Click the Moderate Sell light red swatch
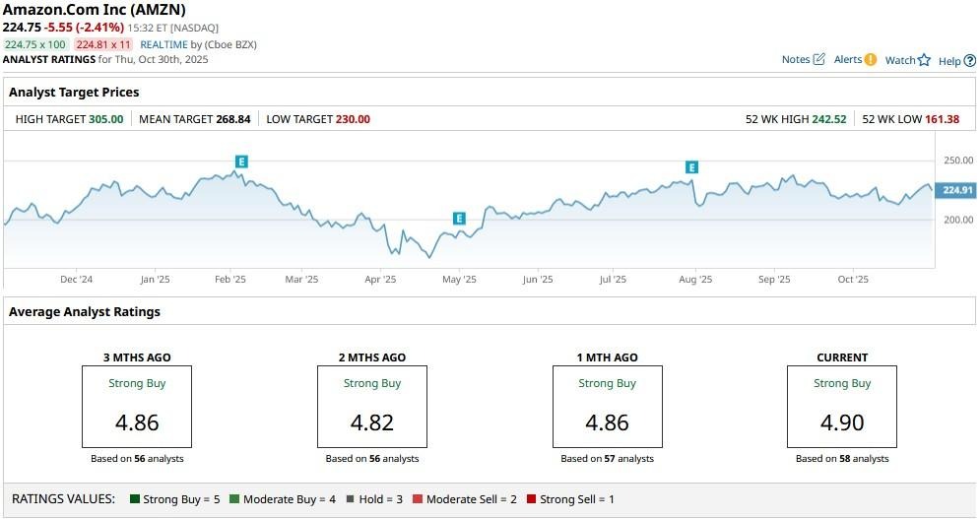 pos(418,499)
